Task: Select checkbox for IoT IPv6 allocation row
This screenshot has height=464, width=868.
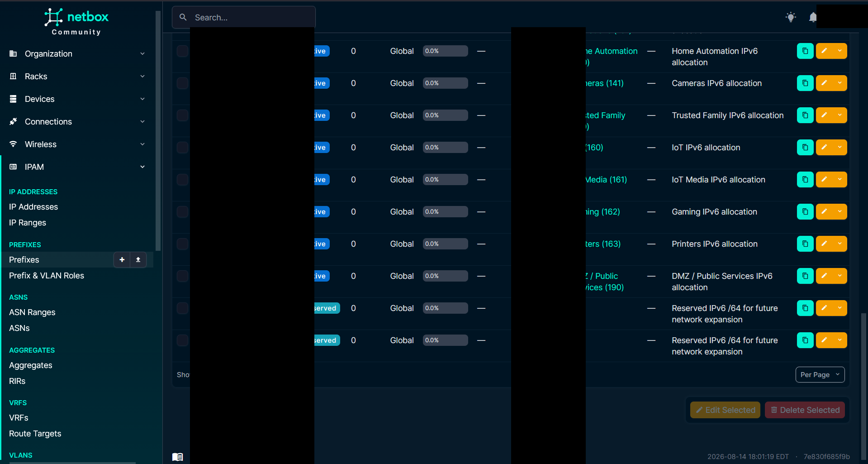Action: (x=182, y=148)
